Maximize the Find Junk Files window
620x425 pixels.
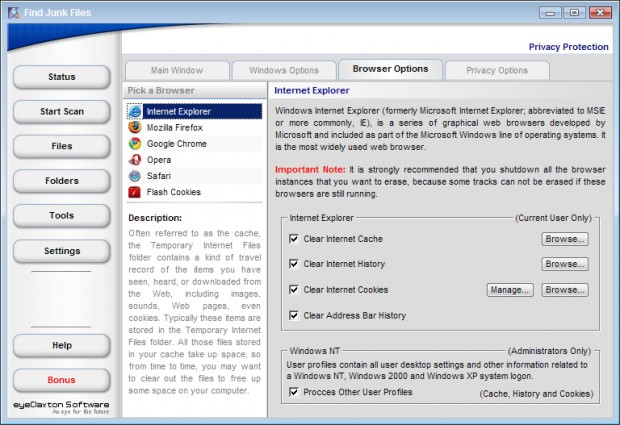click(575, 13)
